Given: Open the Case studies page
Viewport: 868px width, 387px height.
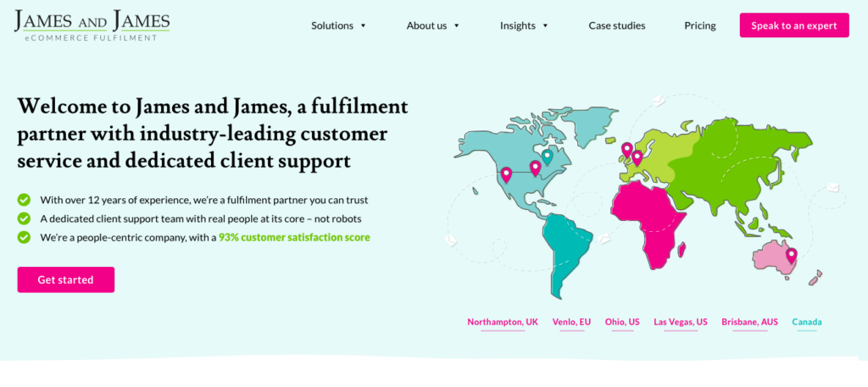Looking at the screenshot, I should [617, 25].
